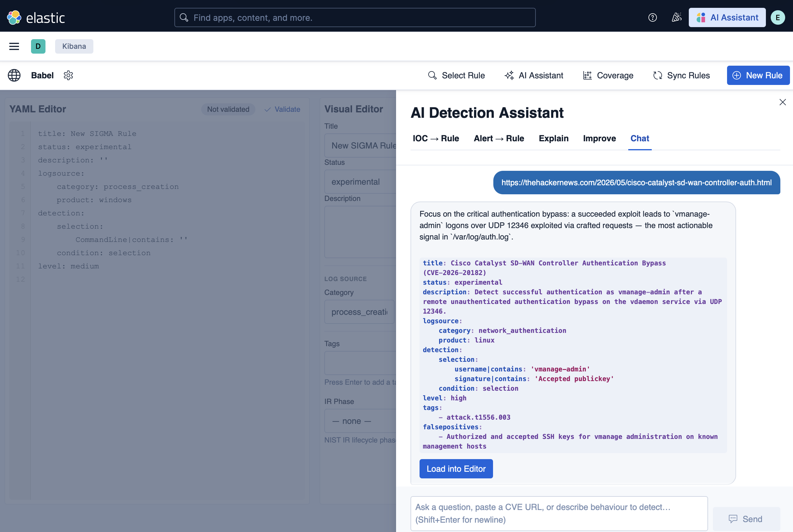
Task: Focus the global search field
Action: tap(355, 18)
